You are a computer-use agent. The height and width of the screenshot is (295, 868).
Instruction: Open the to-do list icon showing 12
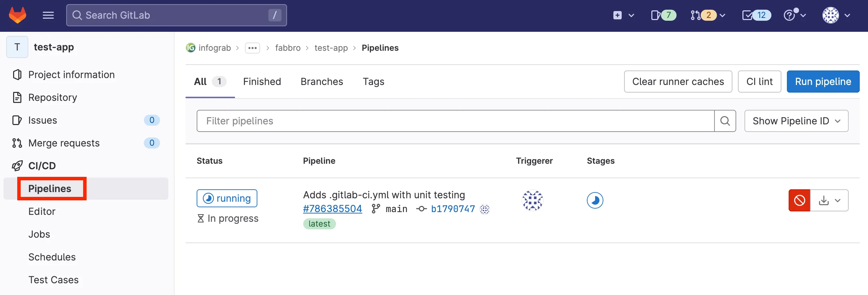[756, 15]
